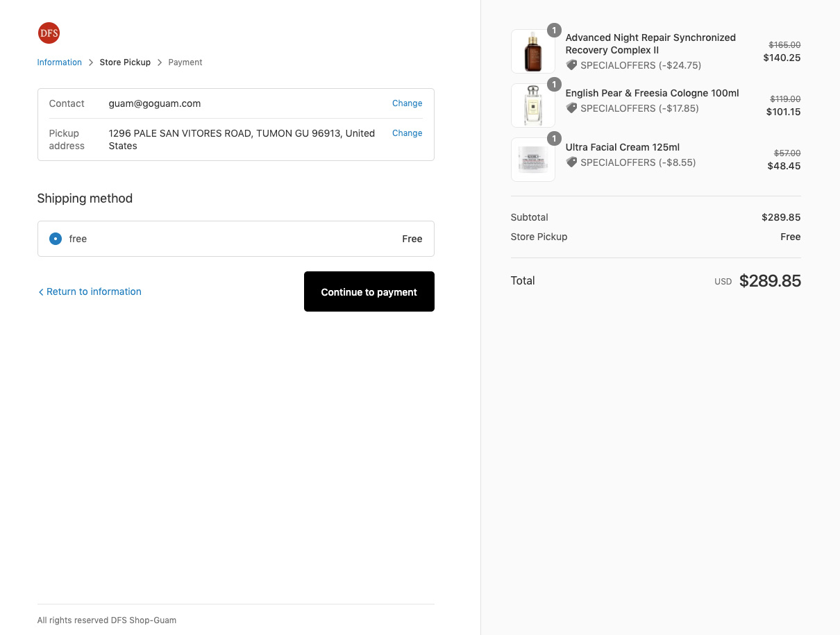Return to information link
840x635 pixels.
[x=90, y=291]
